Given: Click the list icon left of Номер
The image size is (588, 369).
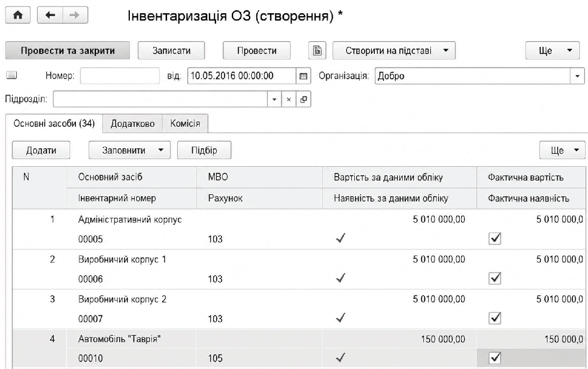Looking at the screenshot, I should [x=11, y=76].
